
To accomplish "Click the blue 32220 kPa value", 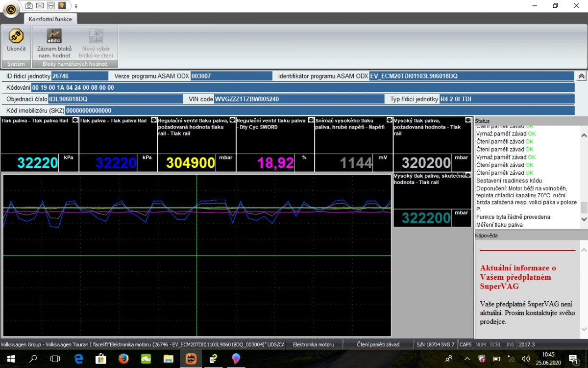I will pos(116,163).
